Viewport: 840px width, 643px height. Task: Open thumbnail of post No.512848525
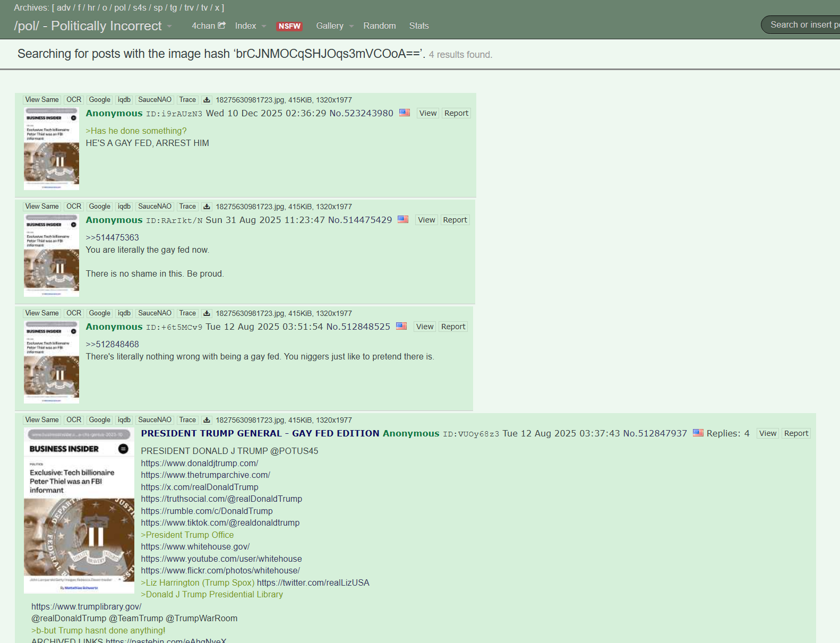click(x=52, y=362)
